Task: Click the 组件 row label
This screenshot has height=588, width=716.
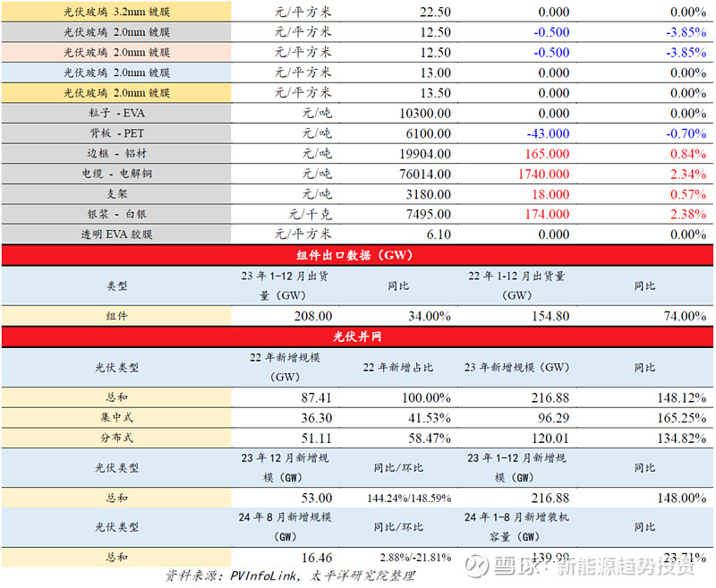Action: pos(116,316)
